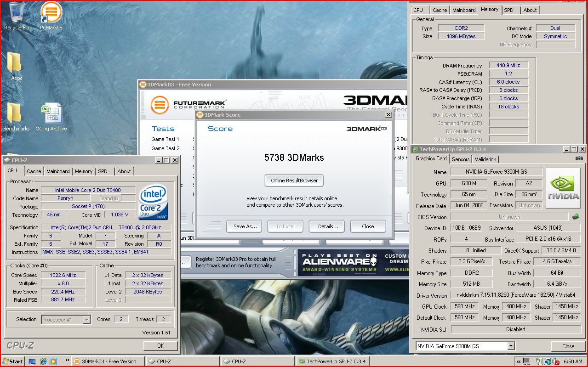The width and height of the screenshot is (588, 367).
Task: Click the DRAM Frequency 440.9 MHz value
Action: tap(508, 65)
